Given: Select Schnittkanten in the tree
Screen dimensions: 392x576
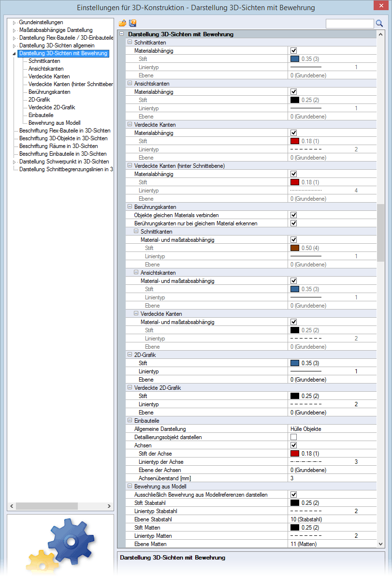Looking at the screenshot, I should click(x=44, y=61).
